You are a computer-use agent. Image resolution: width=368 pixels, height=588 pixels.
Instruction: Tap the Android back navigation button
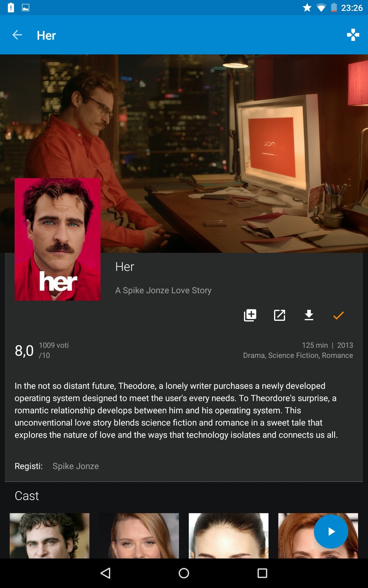point(106,573)
